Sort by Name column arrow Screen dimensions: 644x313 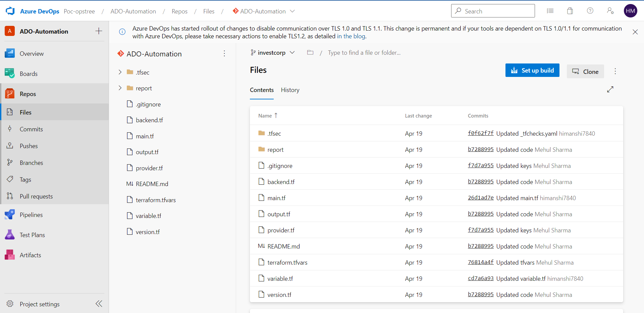(276, 116)
